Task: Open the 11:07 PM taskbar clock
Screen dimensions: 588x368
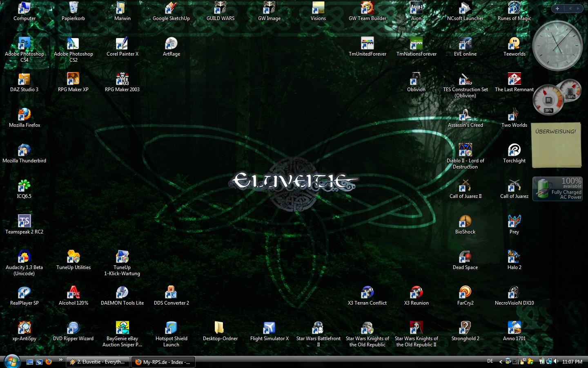Action: click(572, 362)
